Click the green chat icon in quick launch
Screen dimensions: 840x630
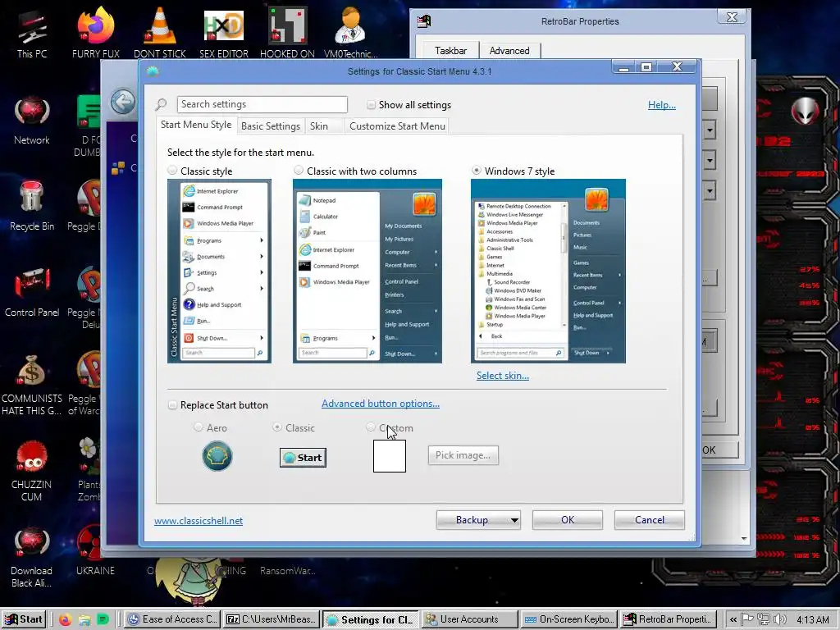pos(103,619)
